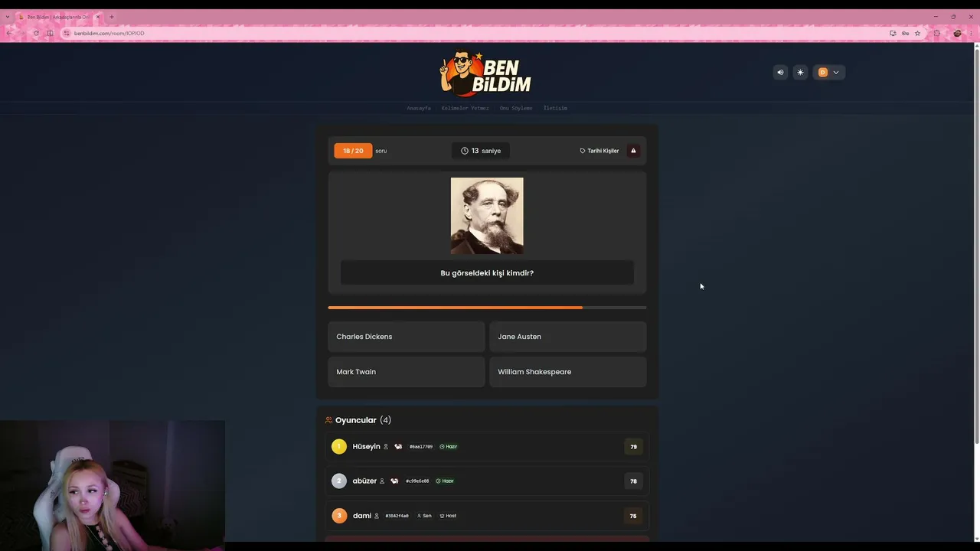
Task: Click abüzer's ID tag #c99e6e08
Action: tap(417, 481)
